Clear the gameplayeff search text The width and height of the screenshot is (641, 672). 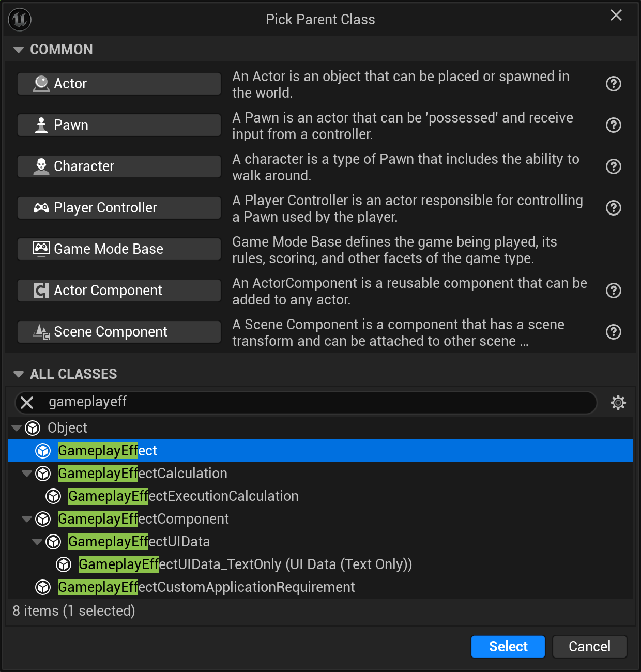click(27, 403)
